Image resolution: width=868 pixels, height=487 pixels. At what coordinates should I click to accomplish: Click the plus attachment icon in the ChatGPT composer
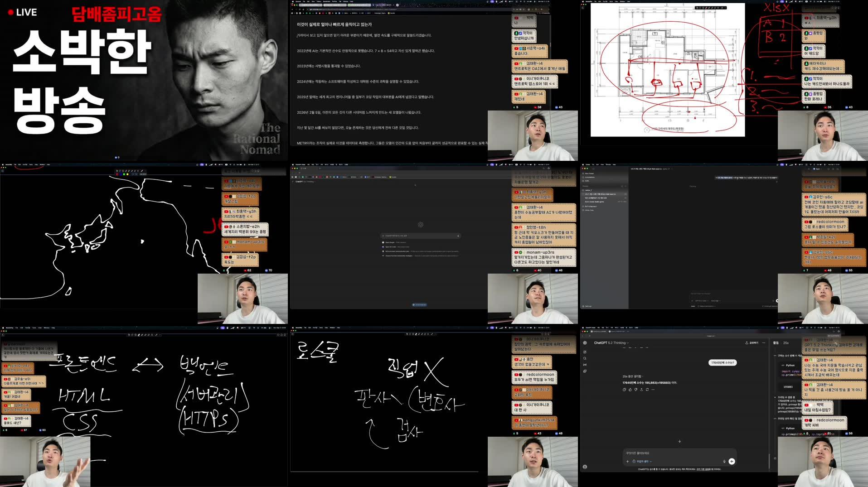click(627, 461)
